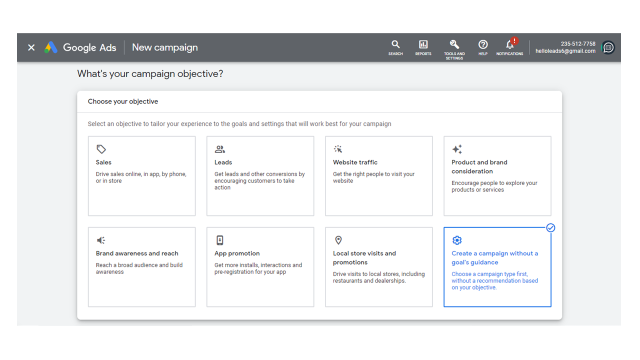Screen dimensions: 640x360
Task: Select Local store visits and promotions objective
Action: (x=379, y=267)
